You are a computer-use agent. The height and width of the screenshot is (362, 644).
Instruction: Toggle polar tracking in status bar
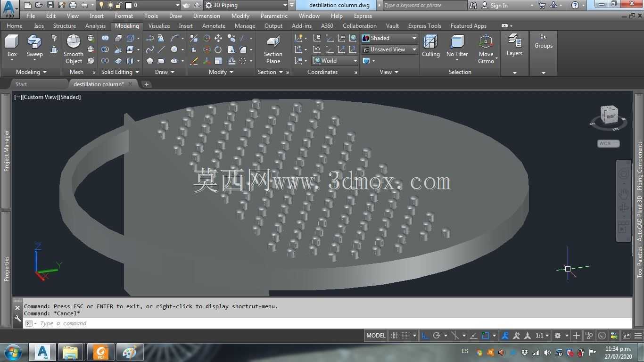437,336
